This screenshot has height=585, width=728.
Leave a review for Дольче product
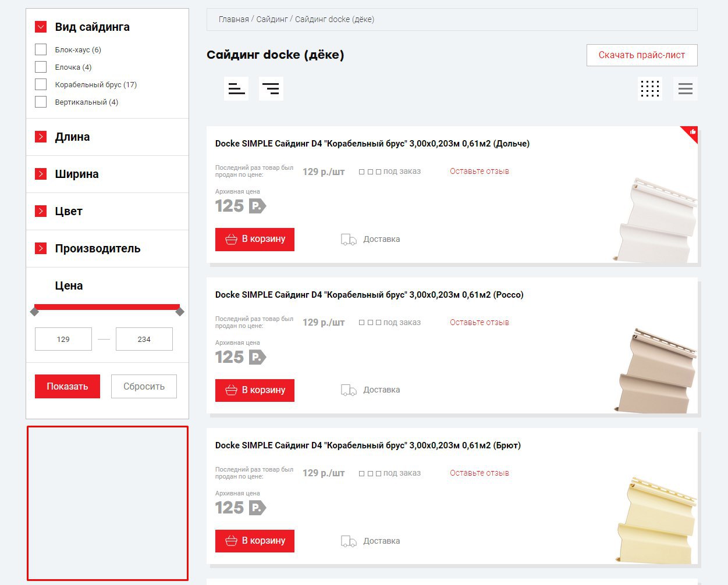click(480, 171)
